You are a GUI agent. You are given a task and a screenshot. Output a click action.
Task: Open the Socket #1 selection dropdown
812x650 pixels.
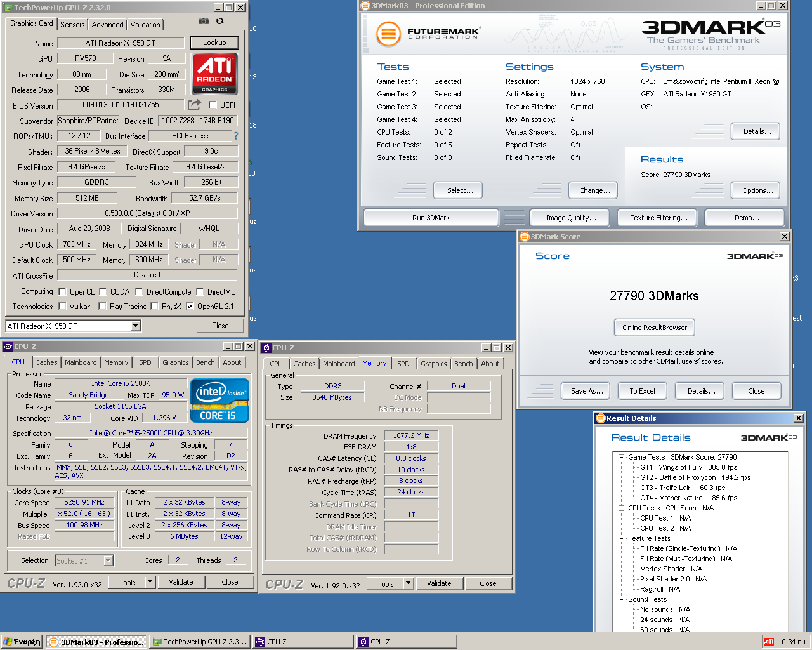click(108, 560)
